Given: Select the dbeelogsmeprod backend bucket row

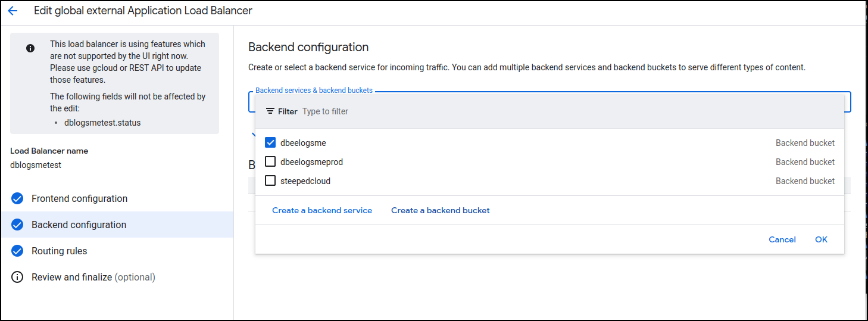Looking at the screenshot, I should (x=548, y=162).
